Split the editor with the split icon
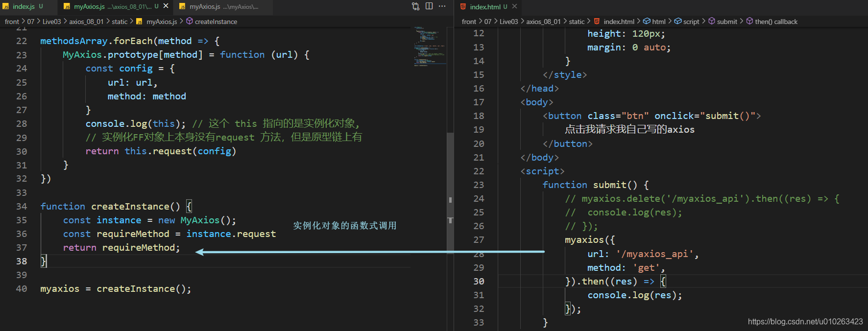The image size is (868, 331). pyautogui.click(x=429, y=6)
